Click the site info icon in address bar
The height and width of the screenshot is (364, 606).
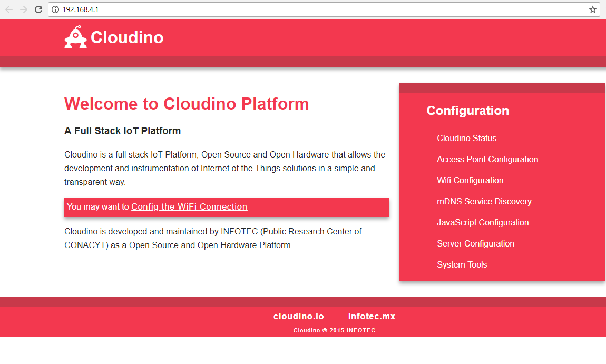pos(55,9)
